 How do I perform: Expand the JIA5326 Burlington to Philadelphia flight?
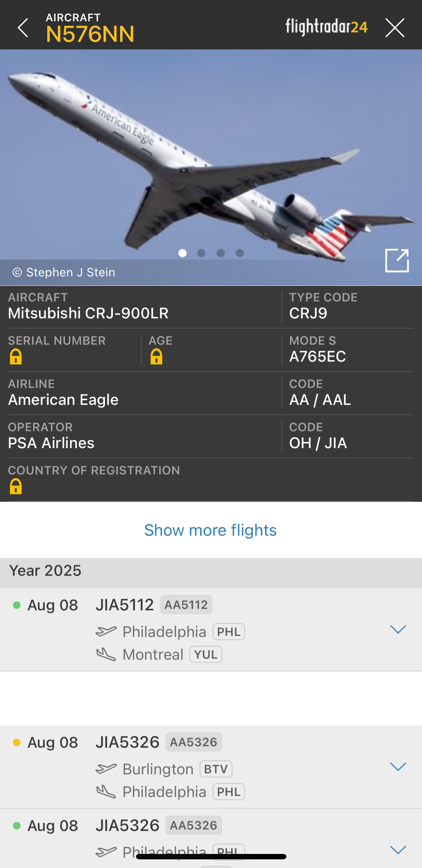(398, 767)
